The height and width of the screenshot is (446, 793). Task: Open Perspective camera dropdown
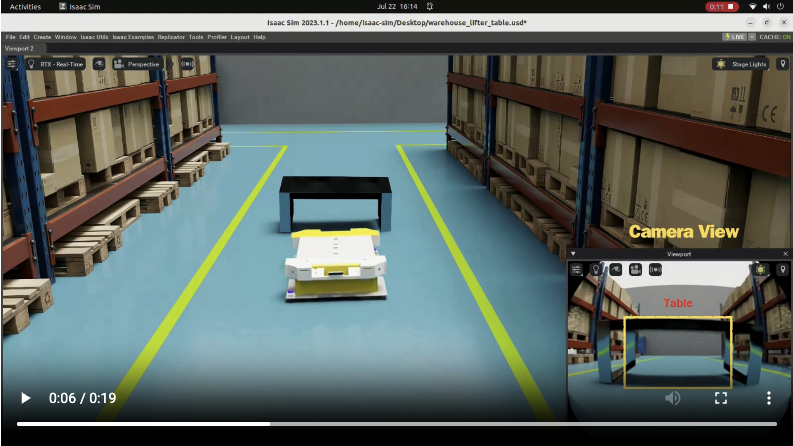[137, 64]
